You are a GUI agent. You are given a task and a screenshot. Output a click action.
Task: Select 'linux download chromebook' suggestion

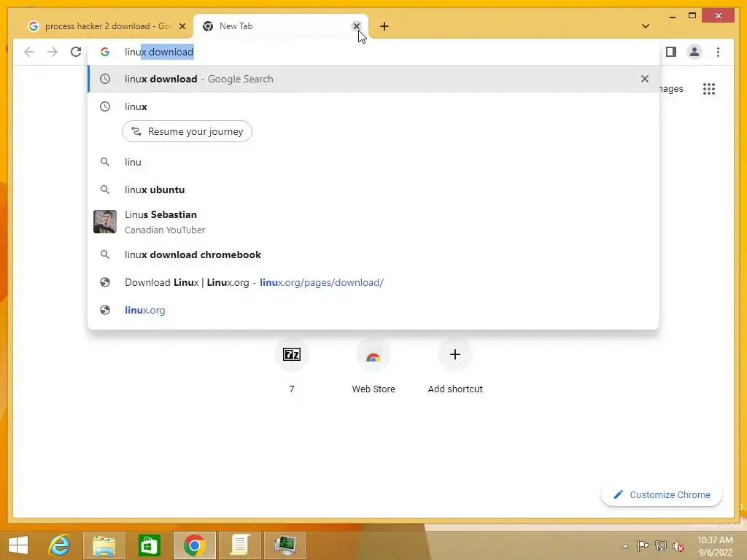[x=373, y=254]
